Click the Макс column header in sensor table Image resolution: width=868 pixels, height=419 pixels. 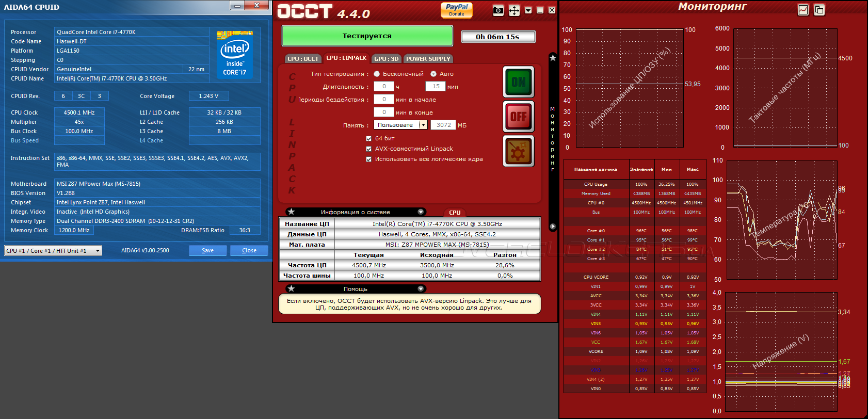(x=693, y=169)
